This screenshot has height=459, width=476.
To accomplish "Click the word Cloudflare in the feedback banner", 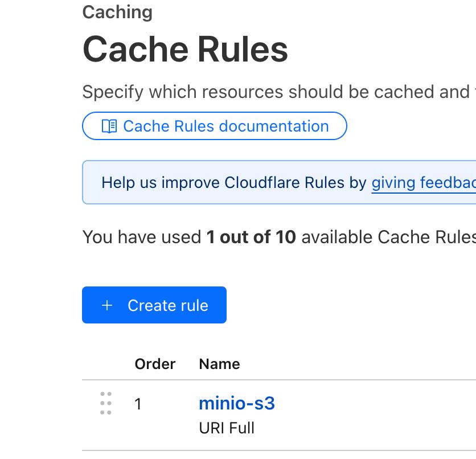I will pos(262,182).
